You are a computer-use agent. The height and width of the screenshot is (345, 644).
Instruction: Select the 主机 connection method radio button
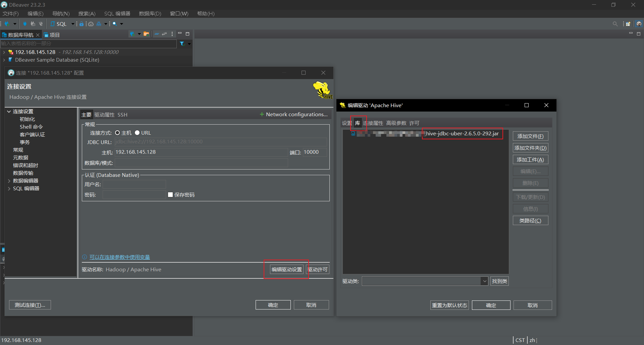[117, 133]
